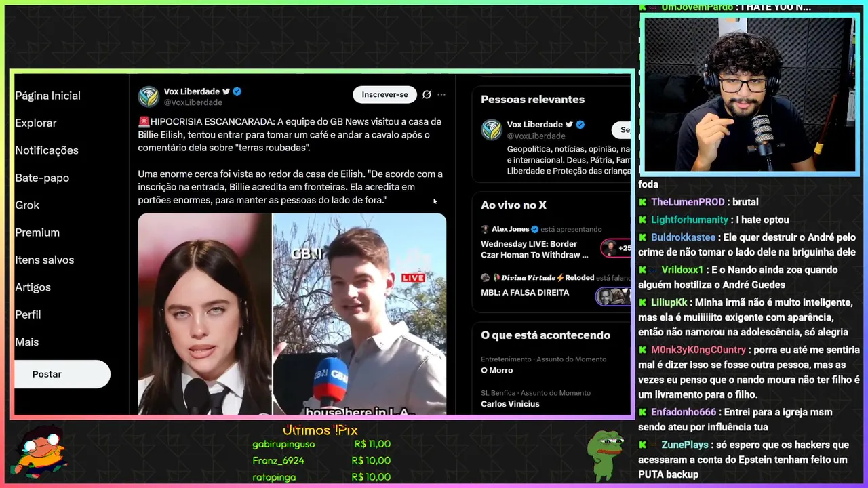Click O que está acontecendo heading

pos(545,335)
